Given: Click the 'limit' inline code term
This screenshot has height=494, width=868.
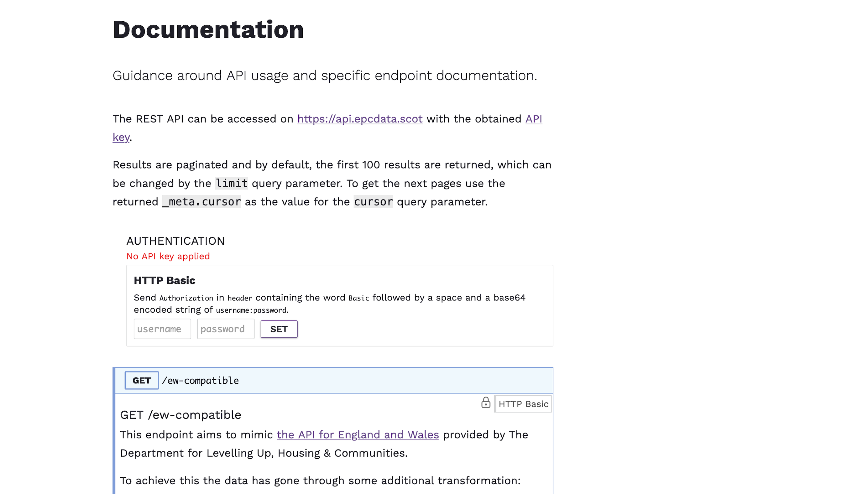Looking at the screenshot, I should point(232,183).
